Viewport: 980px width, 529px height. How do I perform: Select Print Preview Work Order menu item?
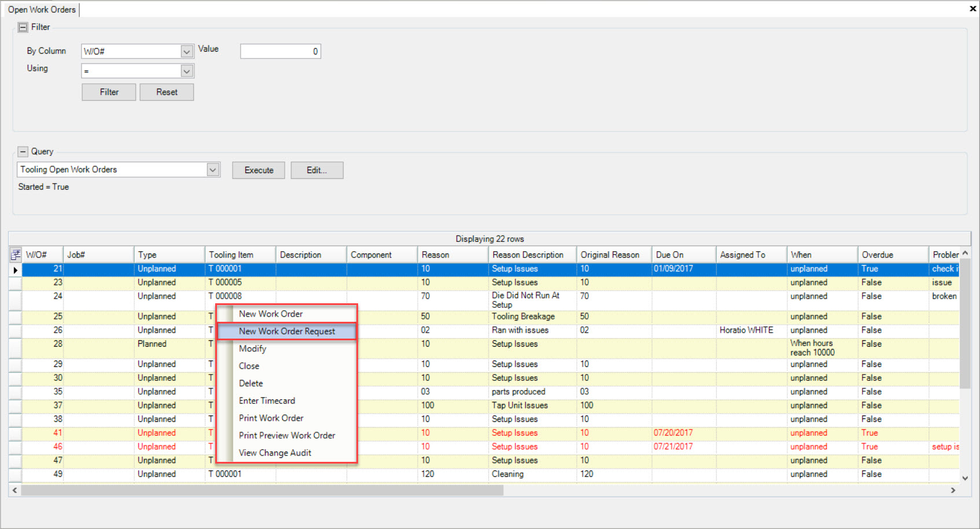[x=287, y=435]
